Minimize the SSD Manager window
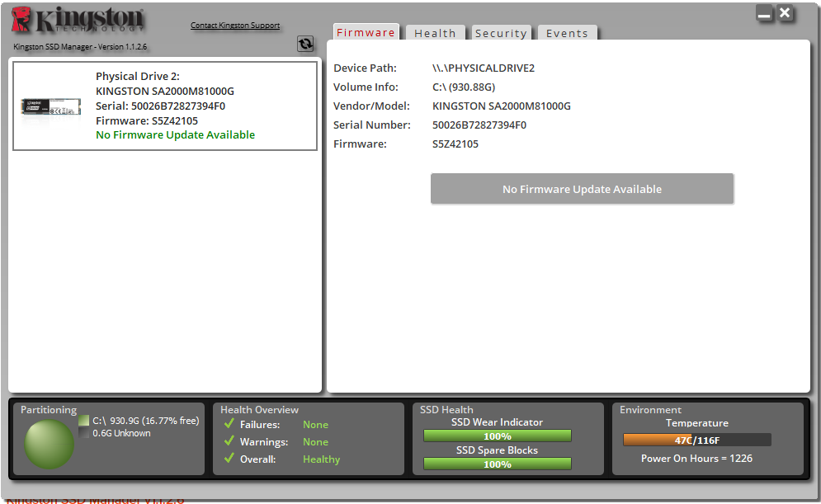 point(764,13)
